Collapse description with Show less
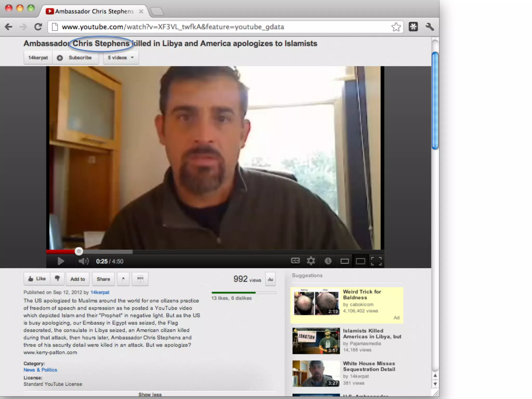Screen dimensions: 532x399 pyautogui.click(x=150, y=394)
